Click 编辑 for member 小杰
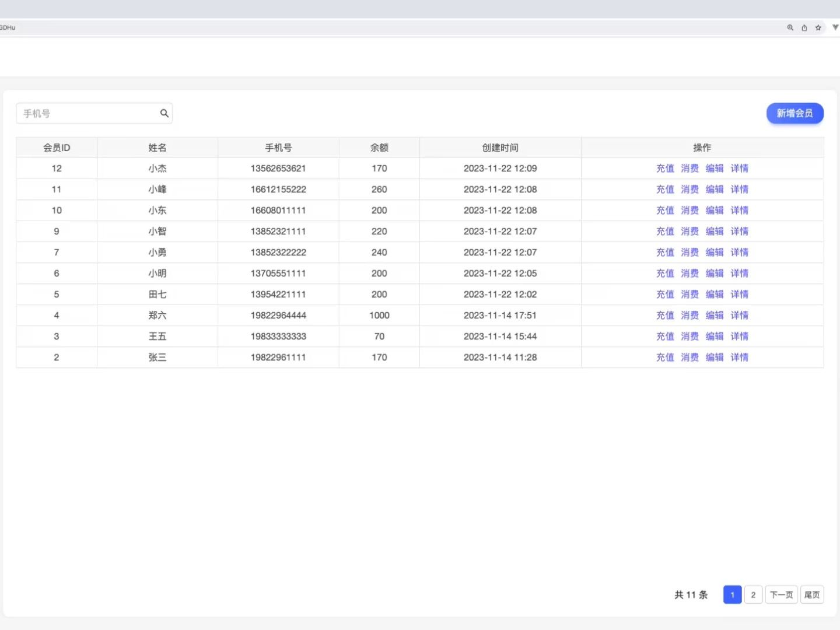 (715, 168)
